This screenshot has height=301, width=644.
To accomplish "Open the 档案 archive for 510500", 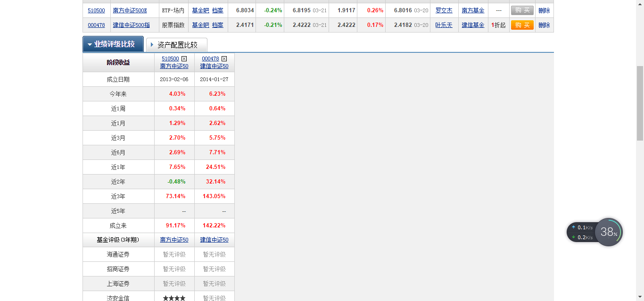I will coord(217,10).
